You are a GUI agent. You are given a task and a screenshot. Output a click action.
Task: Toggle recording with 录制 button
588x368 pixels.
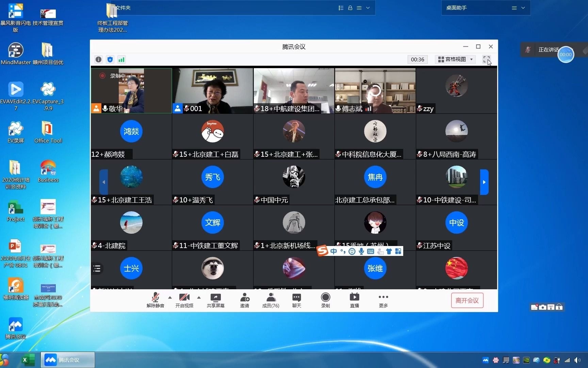pyautogui.click(x=326, y=300)
